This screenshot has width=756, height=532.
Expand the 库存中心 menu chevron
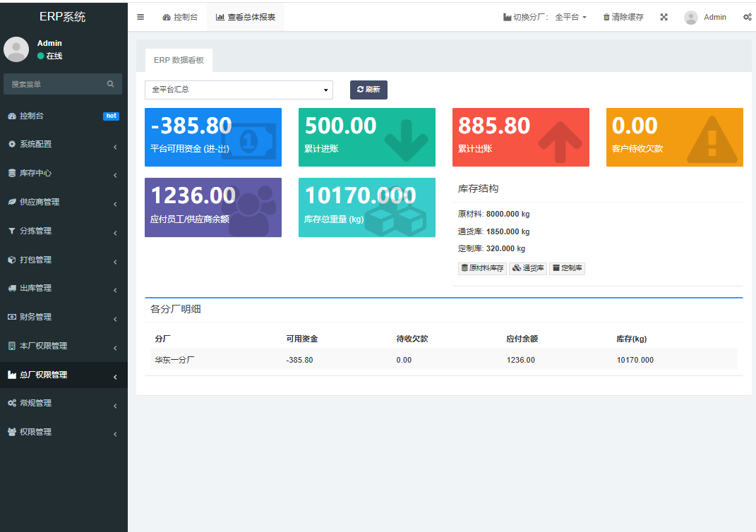point(115,176)
